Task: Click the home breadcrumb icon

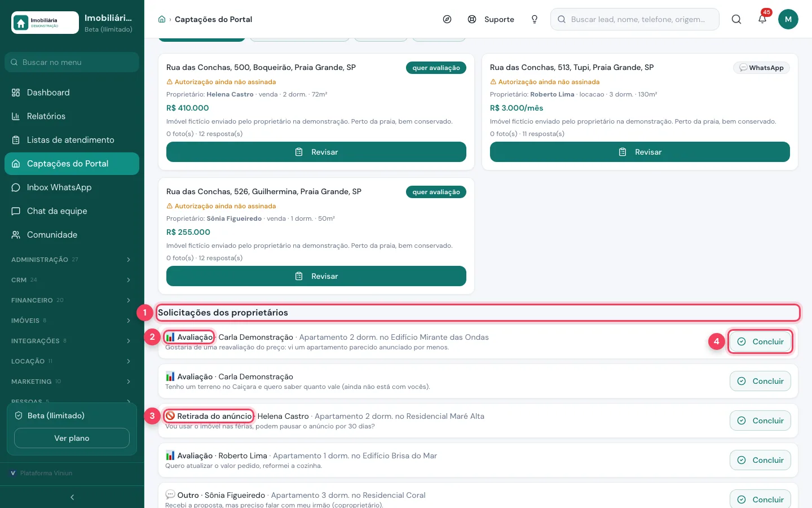Action: point(162,19)
